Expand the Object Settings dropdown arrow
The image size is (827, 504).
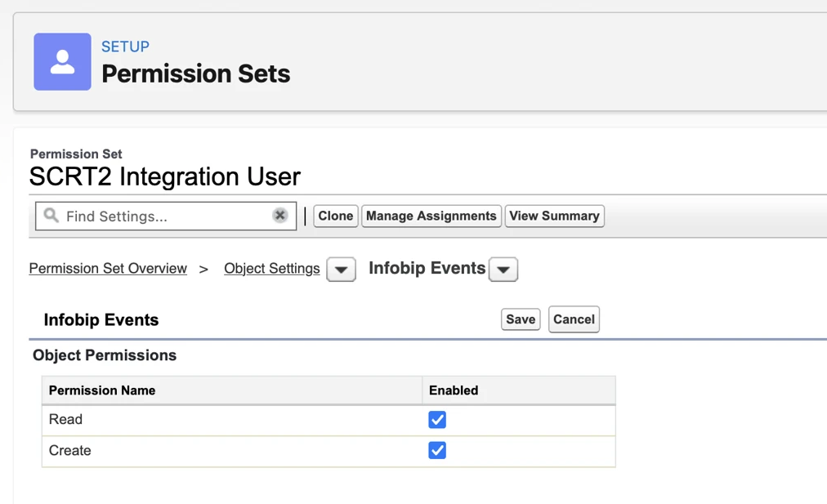342,270
